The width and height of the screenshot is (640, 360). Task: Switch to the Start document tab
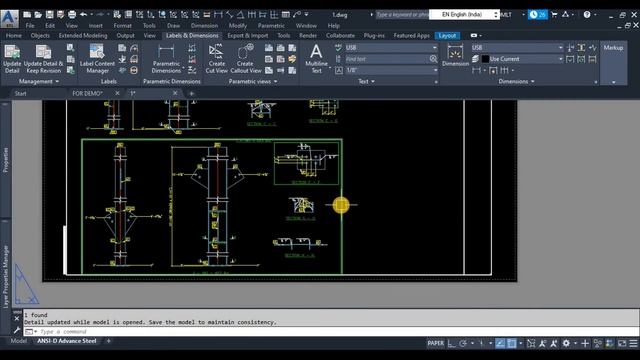20,93
